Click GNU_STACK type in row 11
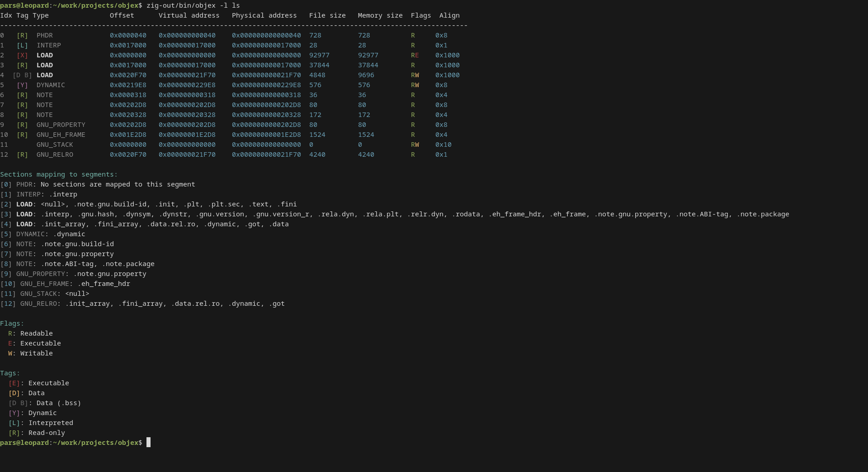 [55, 145]
